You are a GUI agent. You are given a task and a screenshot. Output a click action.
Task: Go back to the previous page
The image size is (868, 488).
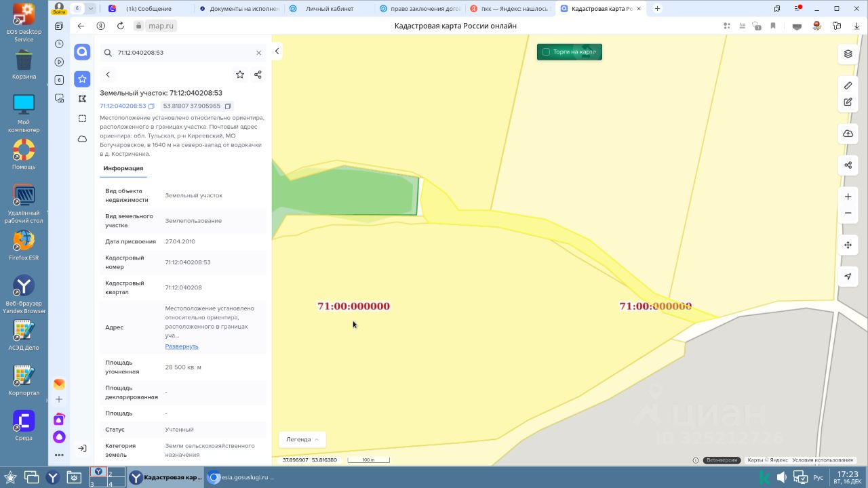[81, 26]
